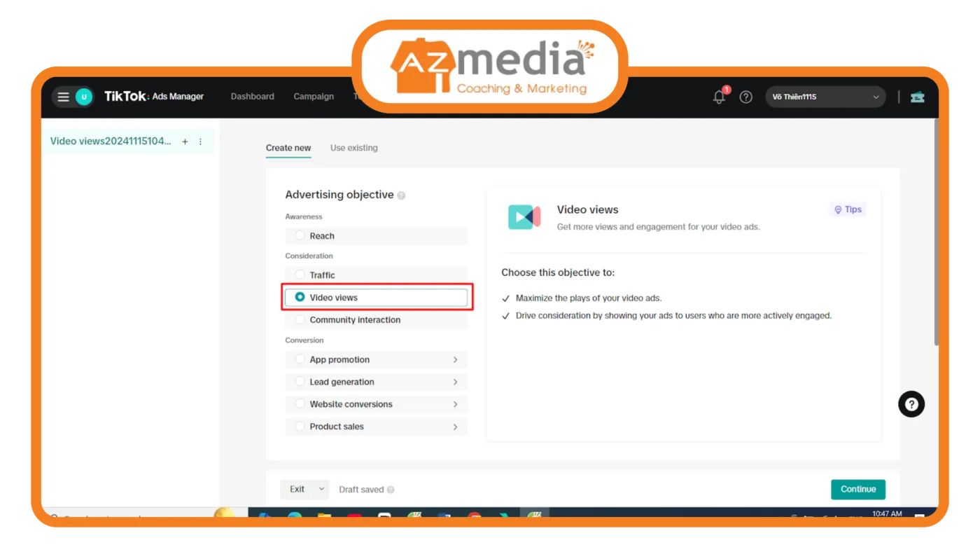The height and width of the screenshot is (552, 980).
Task: Expand the Lead generation chevron
Action: (455, 382)
